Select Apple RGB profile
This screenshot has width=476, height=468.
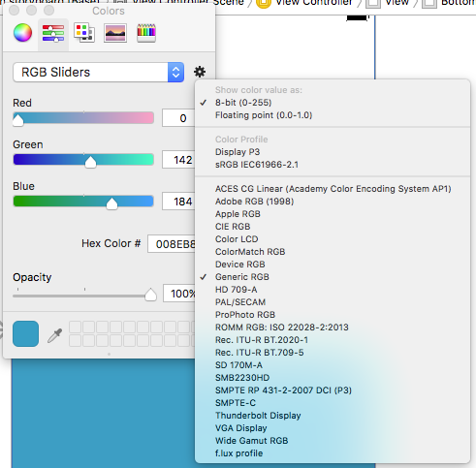[x=333, y=214]
